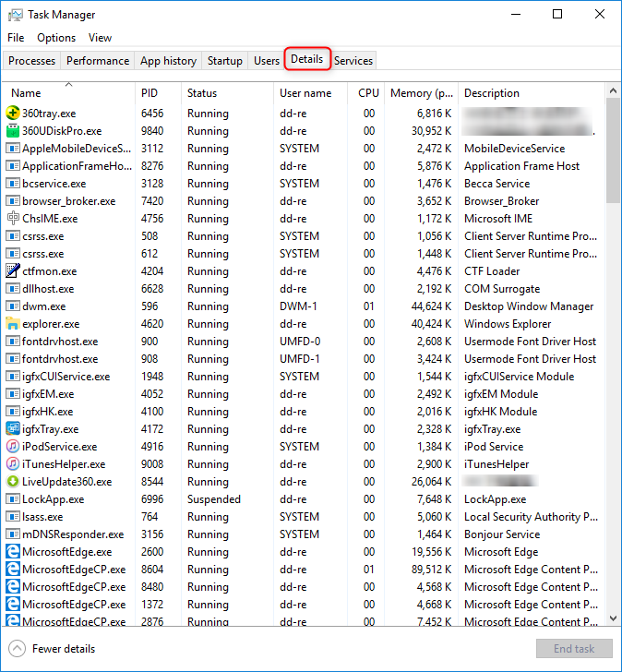Screen dimensions: 622x672
Task: Click the End task button
Action: tap(573, 648)
